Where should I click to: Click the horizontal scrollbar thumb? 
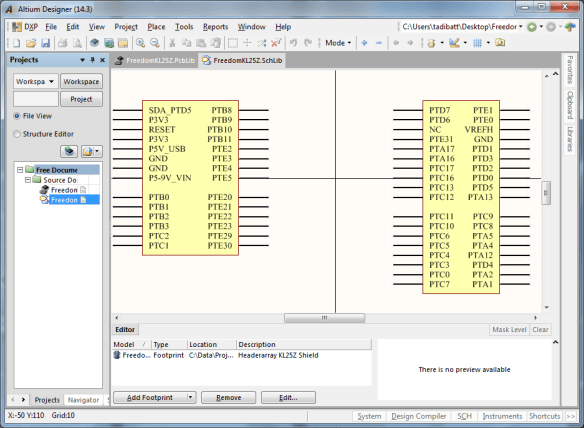click(324, 318)
